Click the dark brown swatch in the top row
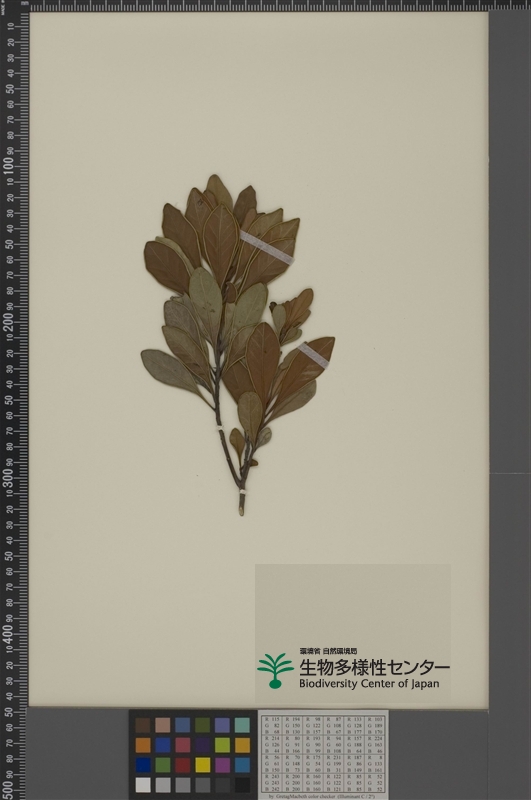Image resolution: width=531 pixels, height=800 pixels. coord(143,725)
